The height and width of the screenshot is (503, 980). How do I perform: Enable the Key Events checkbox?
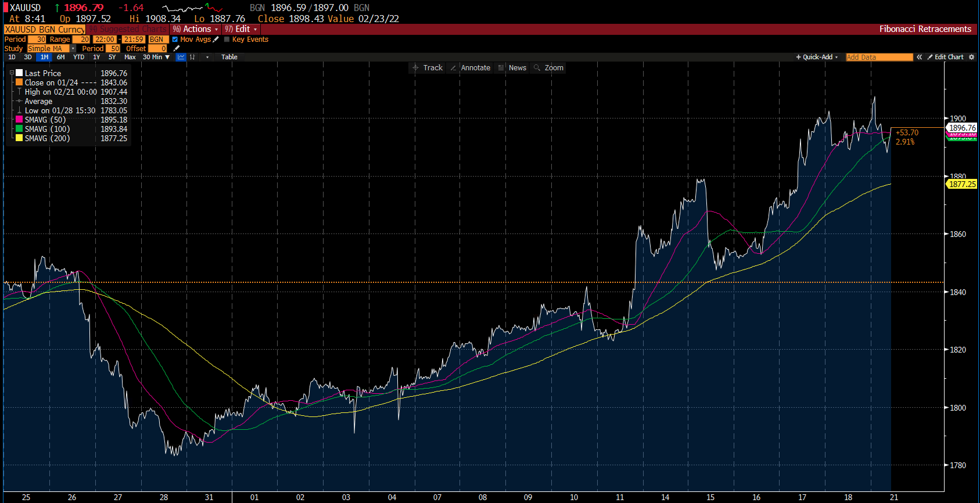pos(227,39)
